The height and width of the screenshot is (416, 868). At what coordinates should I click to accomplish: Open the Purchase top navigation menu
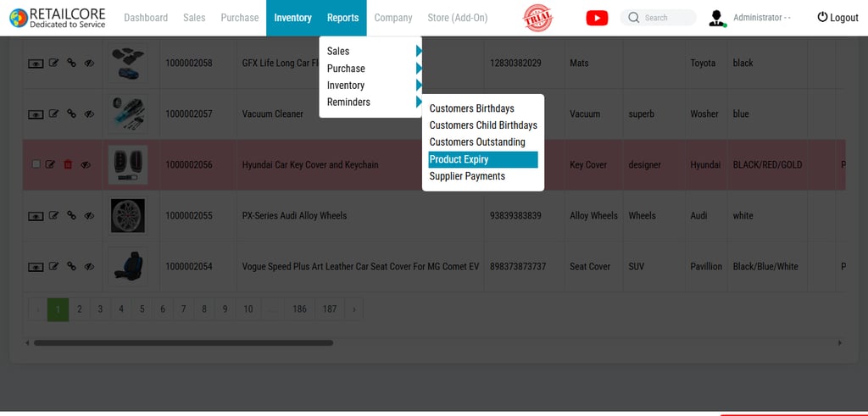pos(240,18)
